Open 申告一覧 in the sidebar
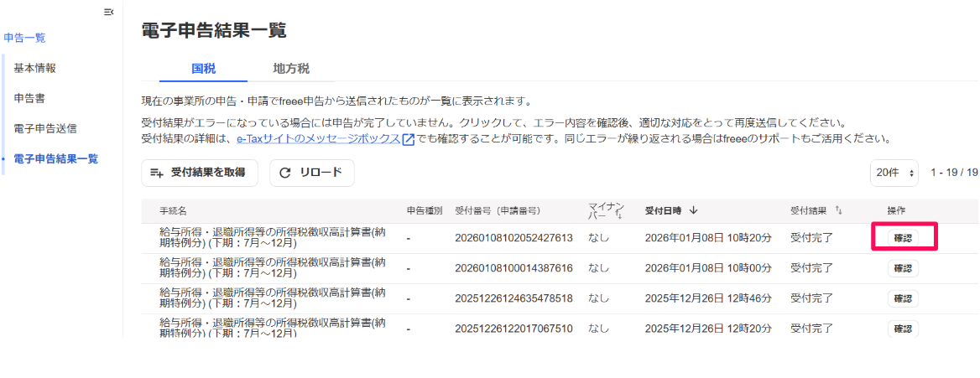This screenshot has width=980, height=378. tap(24, 38)
